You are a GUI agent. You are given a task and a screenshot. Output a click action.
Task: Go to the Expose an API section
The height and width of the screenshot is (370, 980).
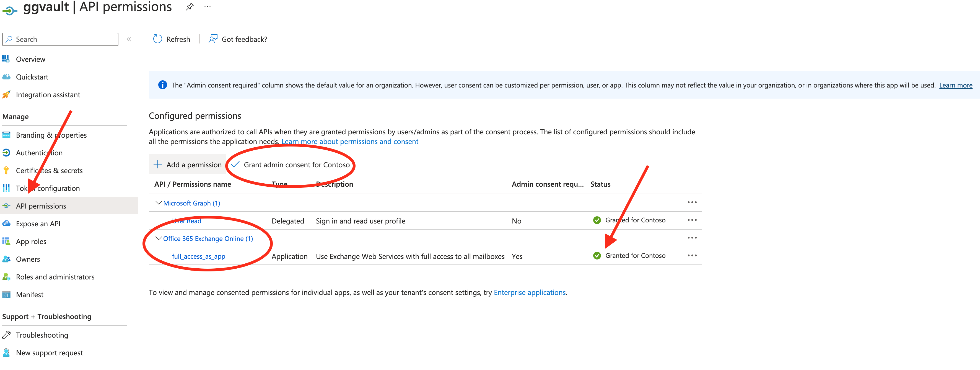click(x=38, y=223)
